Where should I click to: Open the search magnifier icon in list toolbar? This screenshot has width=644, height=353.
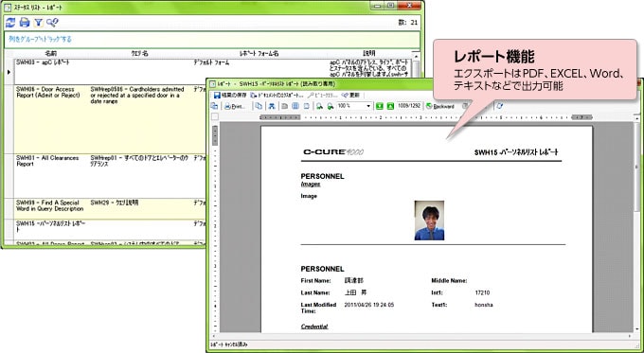point(52,23)
